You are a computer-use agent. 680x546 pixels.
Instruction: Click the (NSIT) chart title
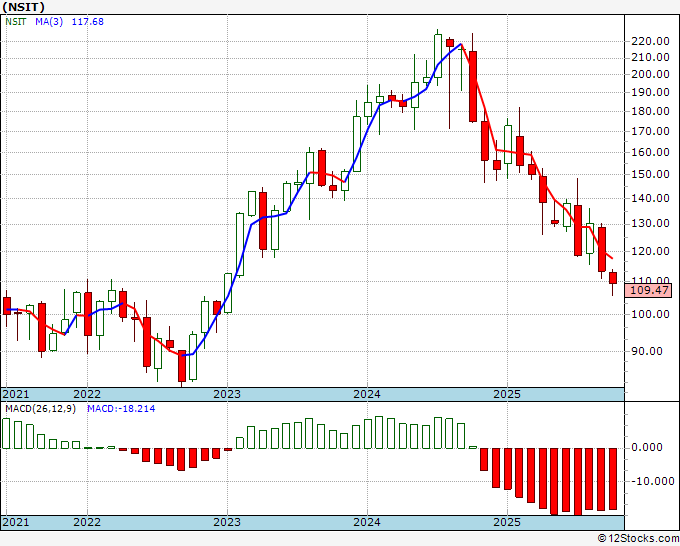[23, 7]
